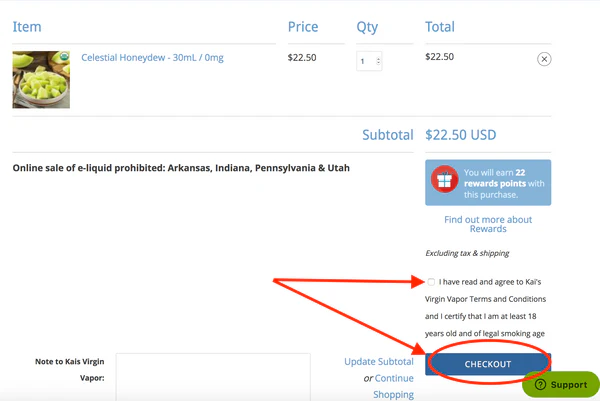Viewport: 600px width, 401px height.
Task: Click the question mark icon on Support
Action: [x=540, y=385]
